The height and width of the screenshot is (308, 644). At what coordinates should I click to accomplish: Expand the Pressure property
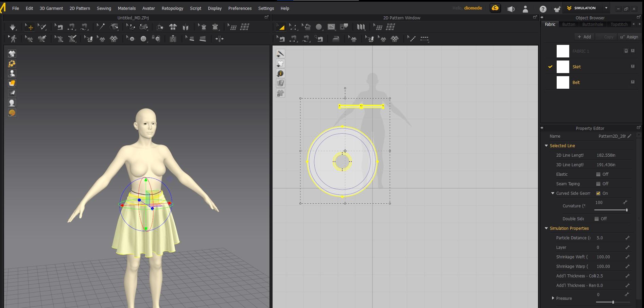(553, 298)
